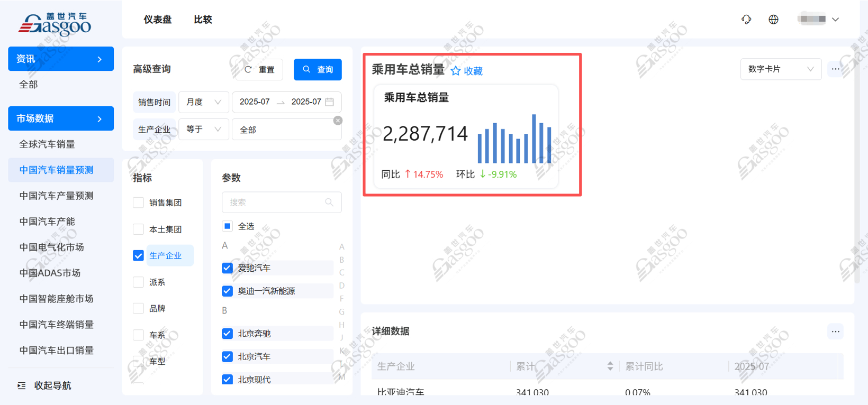
Task: Open 中国汽车出口销量
Action: tap(57, 351)
